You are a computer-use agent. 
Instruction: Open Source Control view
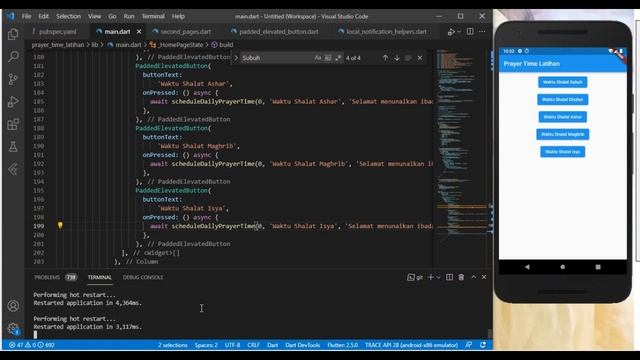(x=13, y=79)
